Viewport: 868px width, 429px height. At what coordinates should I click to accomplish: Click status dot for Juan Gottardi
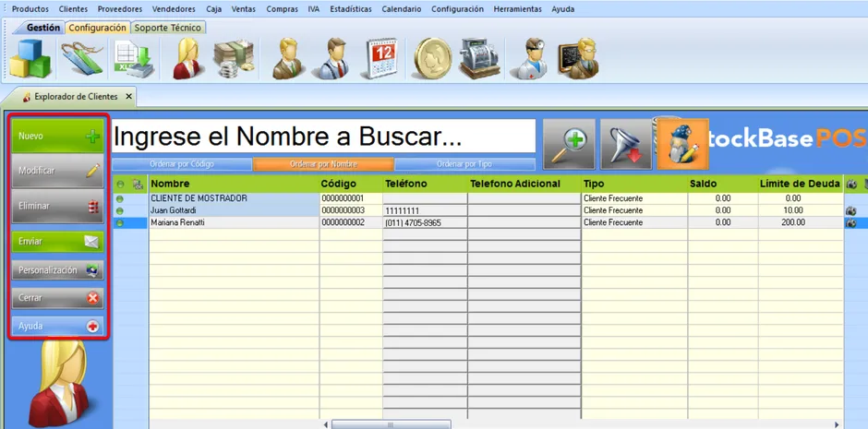click(x=120, y=210)
